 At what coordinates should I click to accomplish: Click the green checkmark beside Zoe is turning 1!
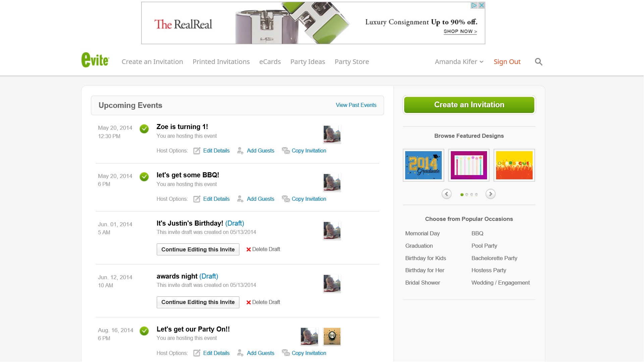[144, 129]
